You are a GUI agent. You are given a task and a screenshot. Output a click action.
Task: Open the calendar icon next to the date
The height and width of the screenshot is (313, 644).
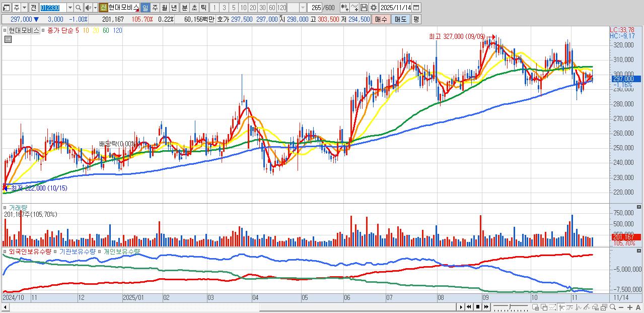click(416, 8)
